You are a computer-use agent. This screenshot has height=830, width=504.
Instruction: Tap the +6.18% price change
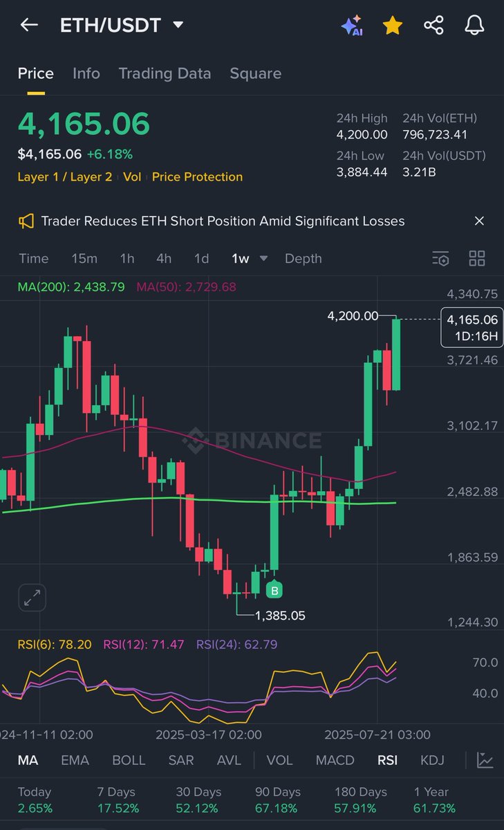click(110, 154)
